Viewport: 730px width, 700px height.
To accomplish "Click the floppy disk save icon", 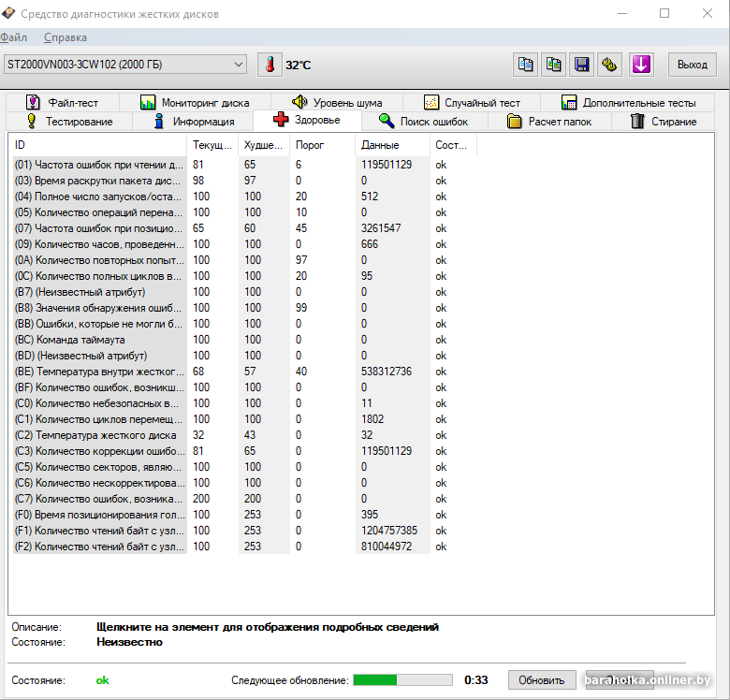I will 582,65.
